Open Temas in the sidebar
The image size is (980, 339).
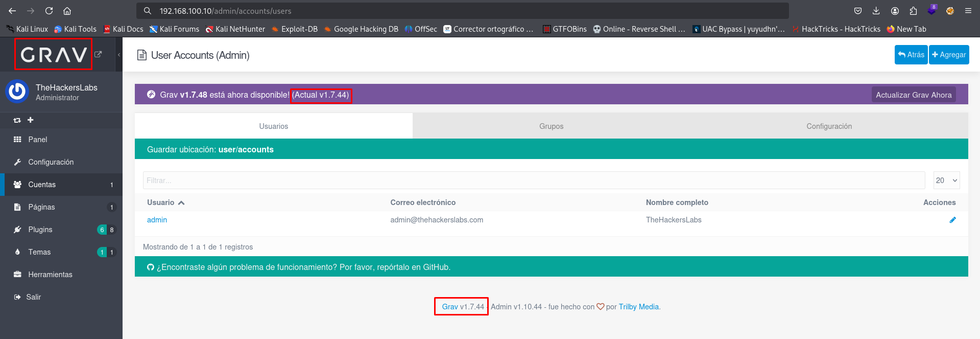[x=61, y=252]
